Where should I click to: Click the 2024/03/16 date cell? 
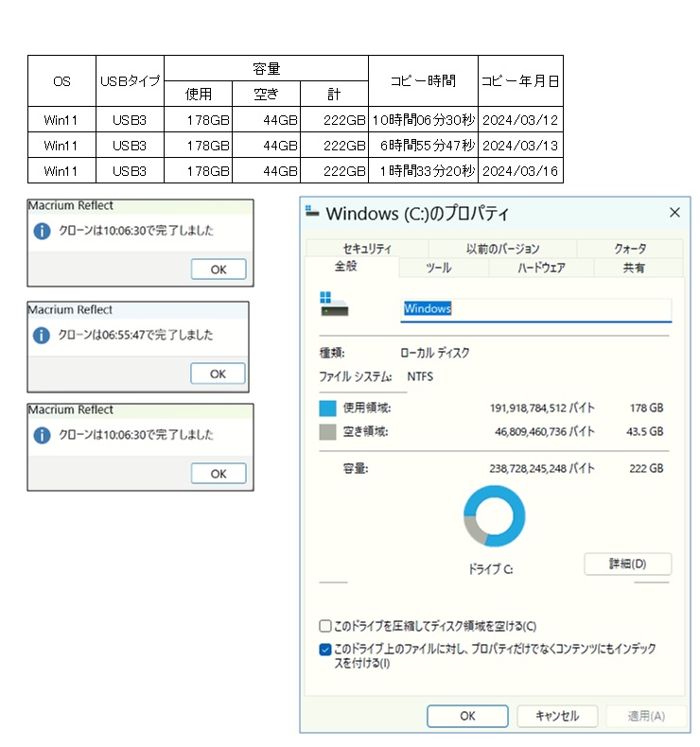[520, 170]
